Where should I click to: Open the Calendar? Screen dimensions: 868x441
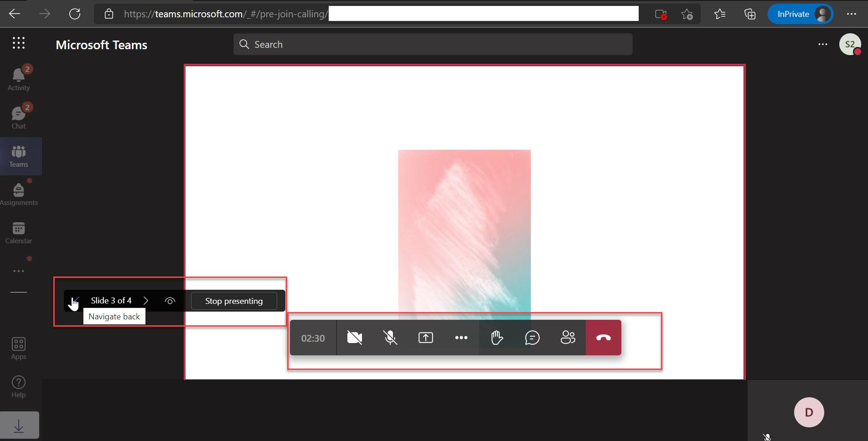[x=18, y=232]
